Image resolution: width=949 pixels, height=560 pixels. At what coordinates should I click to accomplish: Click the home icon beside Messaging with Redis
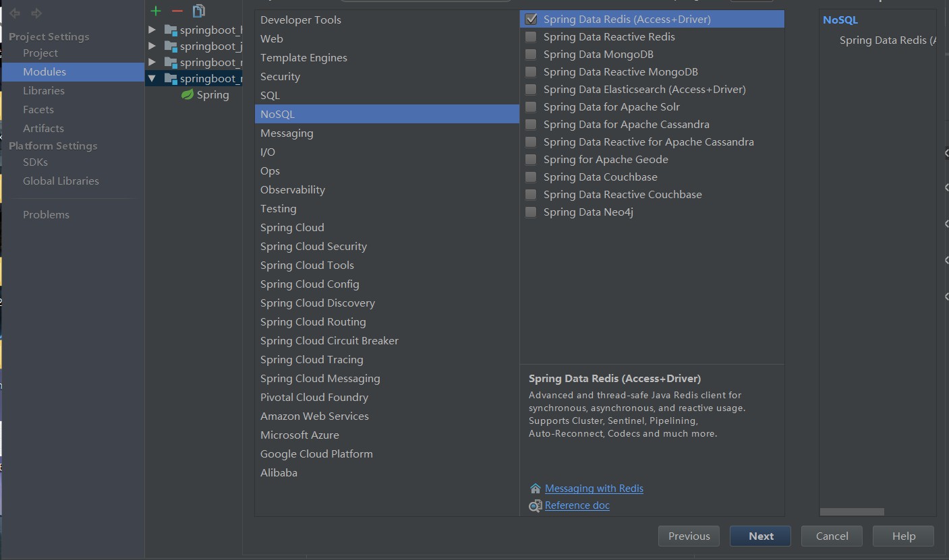[x=535, y=489]
